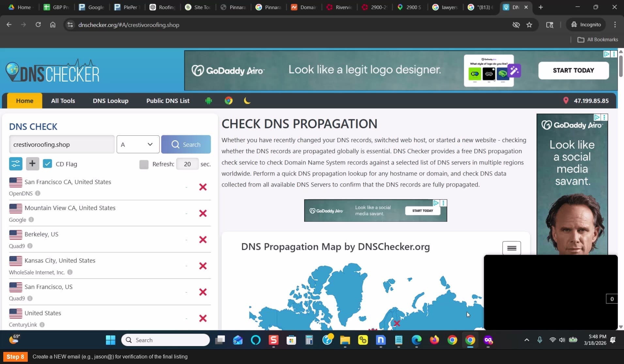Click San Francisco CA, United States text

(x=68, y=182)
